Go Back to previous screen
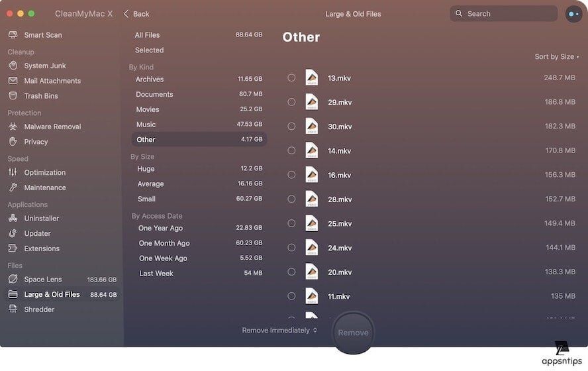The width and height of the screenshot is (588, 371). tap(136, 14)
